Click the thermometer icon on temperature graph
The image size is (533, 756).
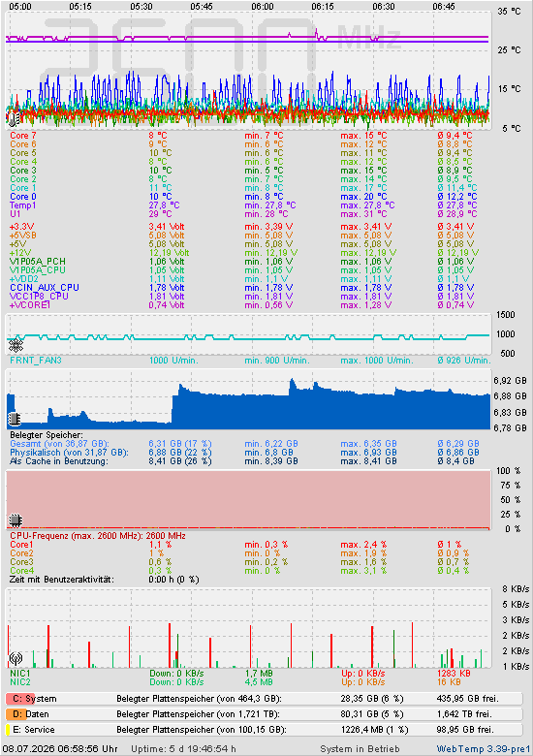[x=14, y=118]
